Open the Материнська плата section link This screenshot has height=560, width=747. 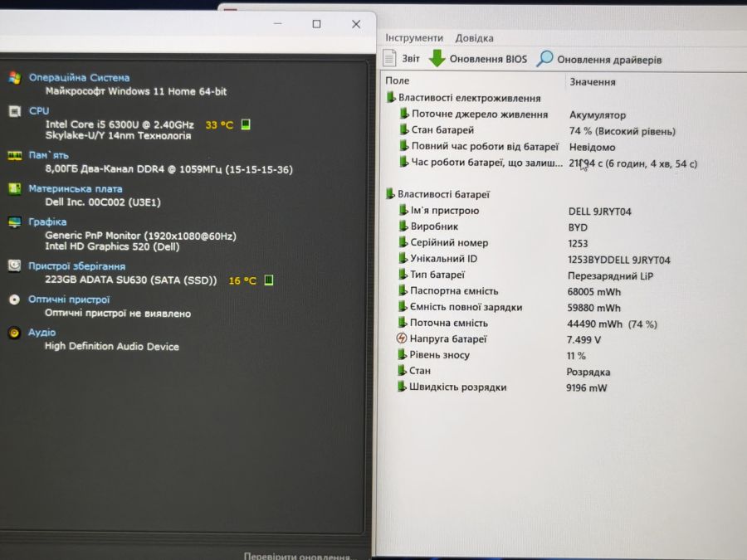click(76, 189)
